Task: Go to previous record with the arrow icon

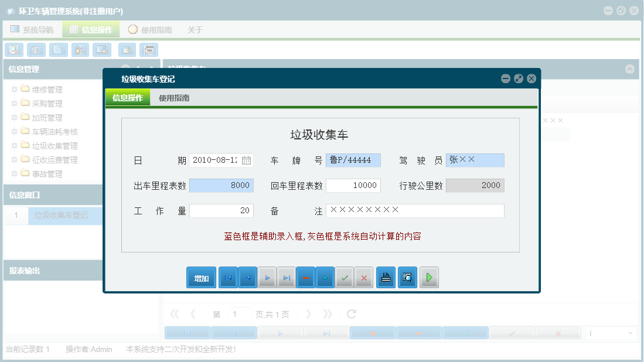Action: [247, 277]
